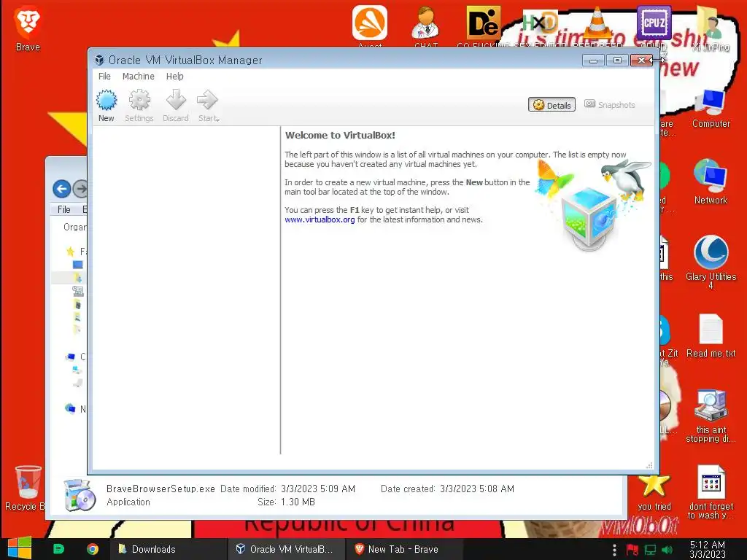Select the Network desktop icon
Image resolution: width=747 pixels, height=560 pixels.
[x=711, y=182]
